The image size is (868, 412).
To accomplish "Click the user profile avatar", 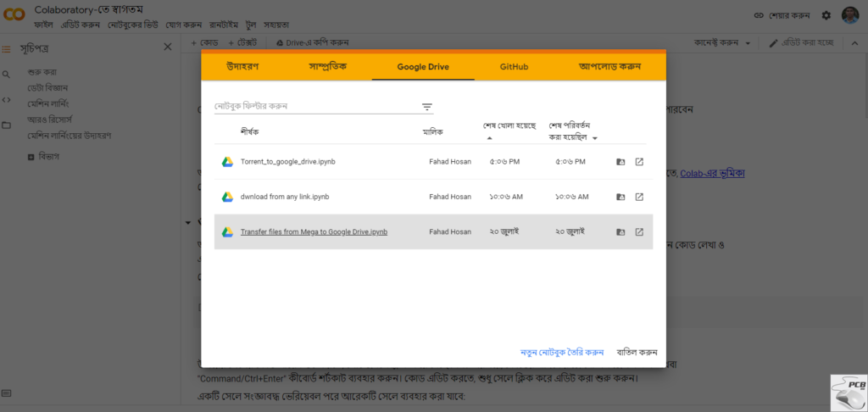I will [849, 15].
